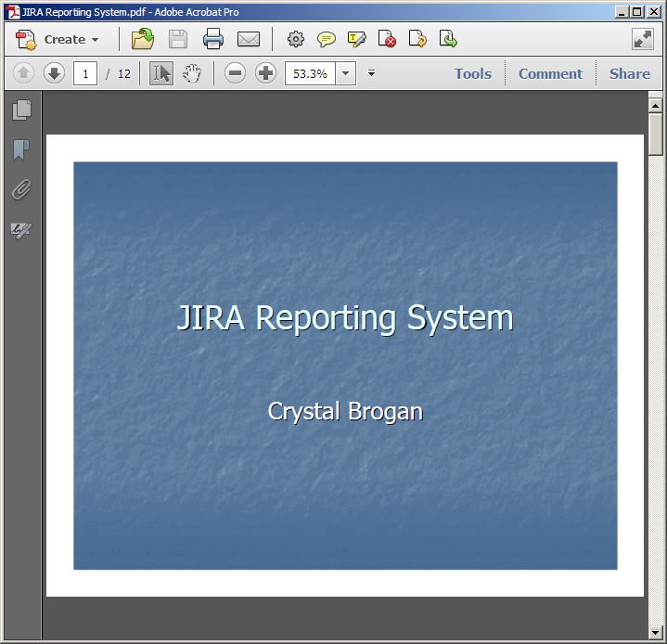
Task: Expand the toolbar options small arrow
Action: point(371,73)
